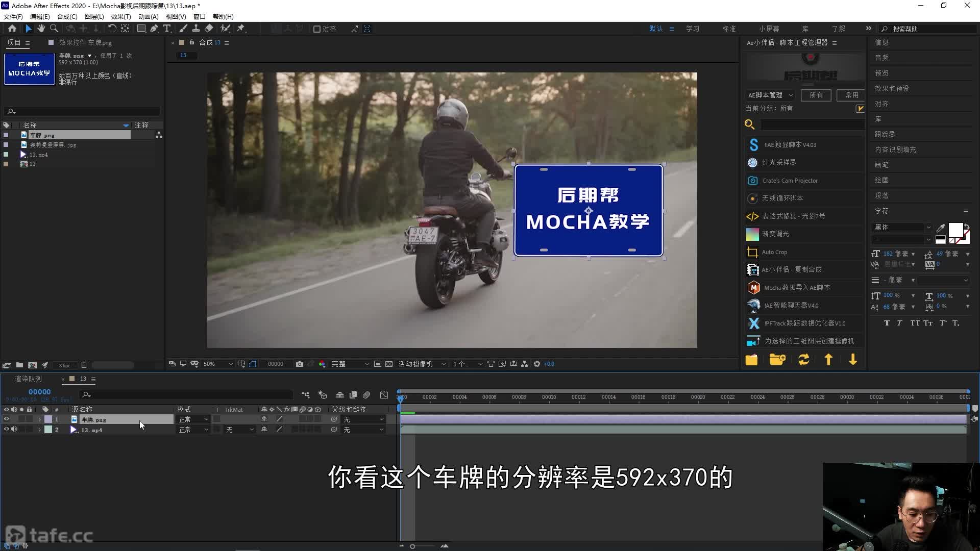Click the script manager search magnifier

click(x=749, y=124)
